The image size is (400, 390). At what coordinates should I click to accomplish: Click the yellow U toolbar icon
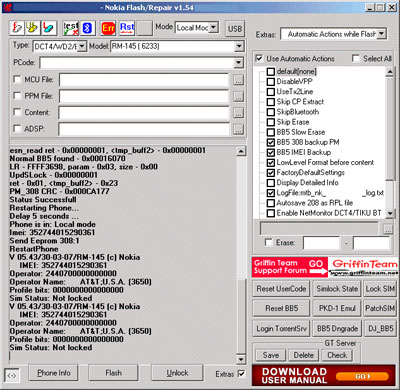point(32,28)
